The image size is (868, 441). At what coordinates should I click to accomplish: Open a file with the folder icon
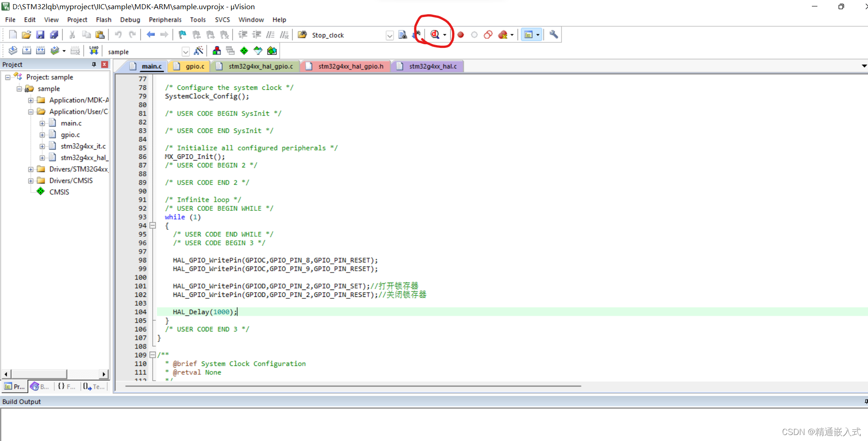coord(26,35)
